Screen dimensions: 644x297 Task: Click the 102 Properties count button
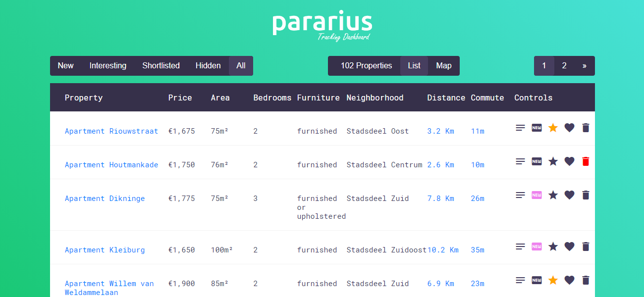point(366,66)
